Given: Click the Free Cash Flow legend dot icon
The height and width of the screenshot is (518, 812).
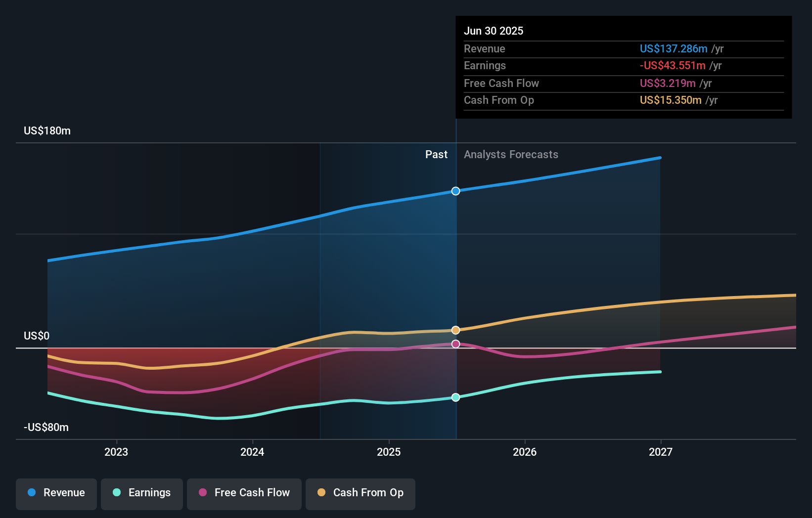Looking at the screenshot, I should [203, 493].
